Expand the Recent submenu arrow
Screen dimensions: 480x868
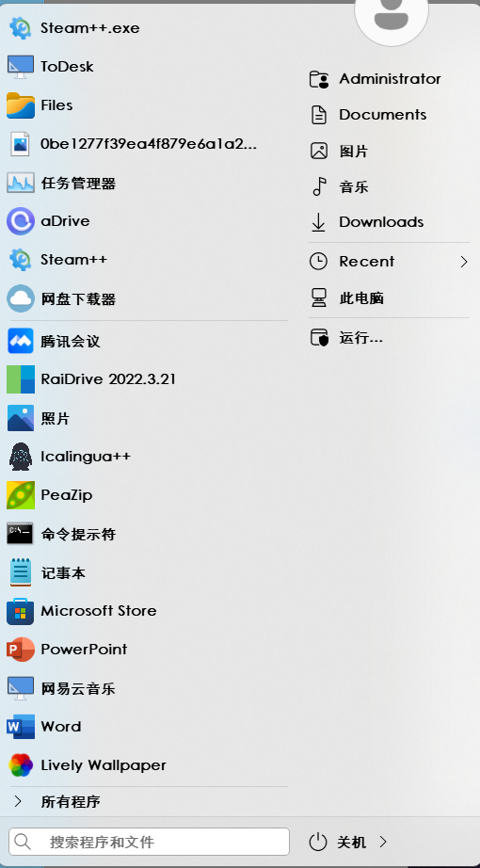(464, 262)
